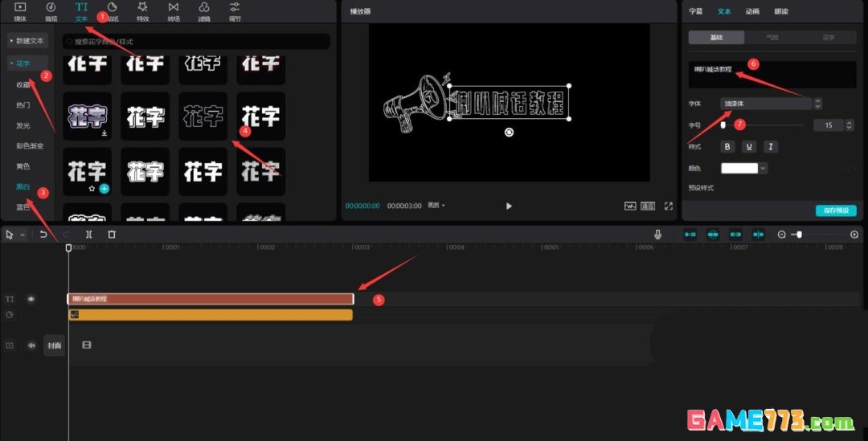Image resolution: width=868 pixels, height=441 pixels.
Task: Open the 字体 font dropdown
Action: point(766,104)
